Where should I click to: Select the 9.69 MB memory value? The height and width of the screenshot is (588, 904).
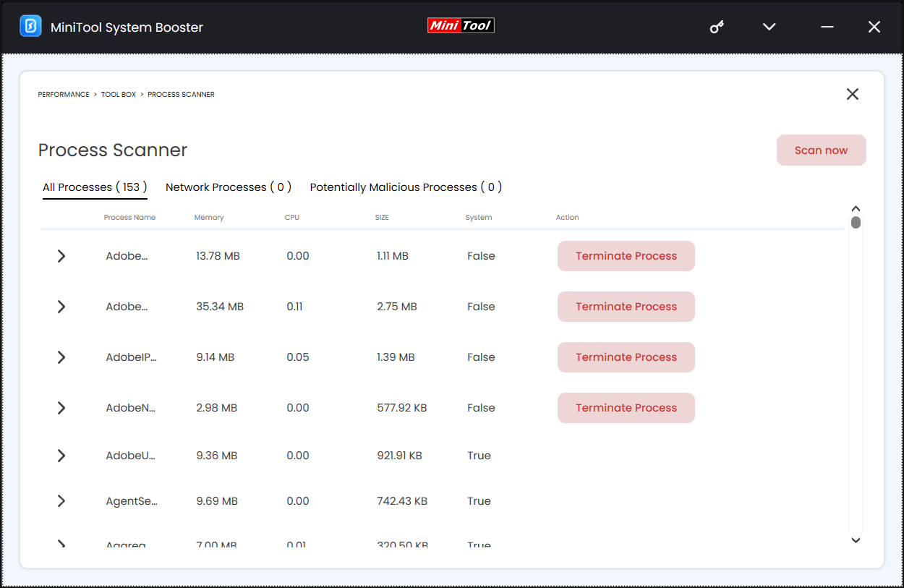217,501
